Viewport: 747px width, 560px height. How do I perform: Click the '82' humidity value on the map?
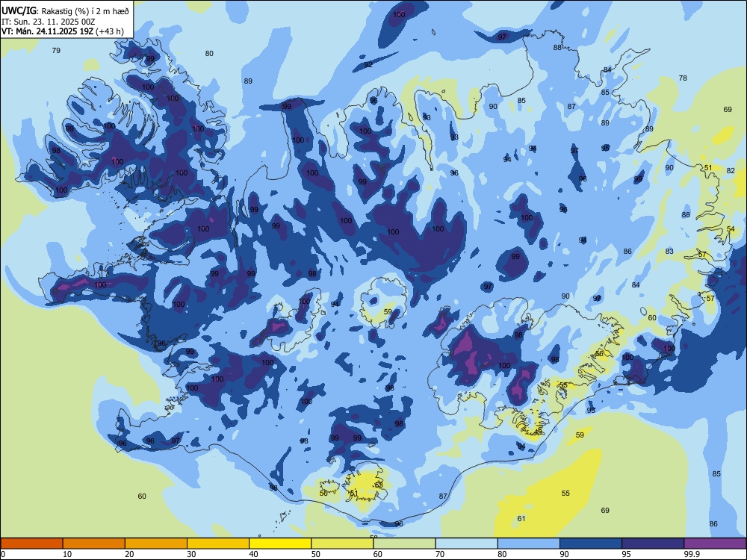(x=731, y=170)
